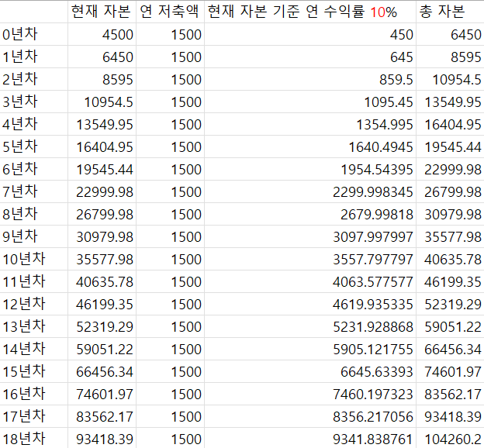Click the yield cell 7460.197323

tap(310, 395)
